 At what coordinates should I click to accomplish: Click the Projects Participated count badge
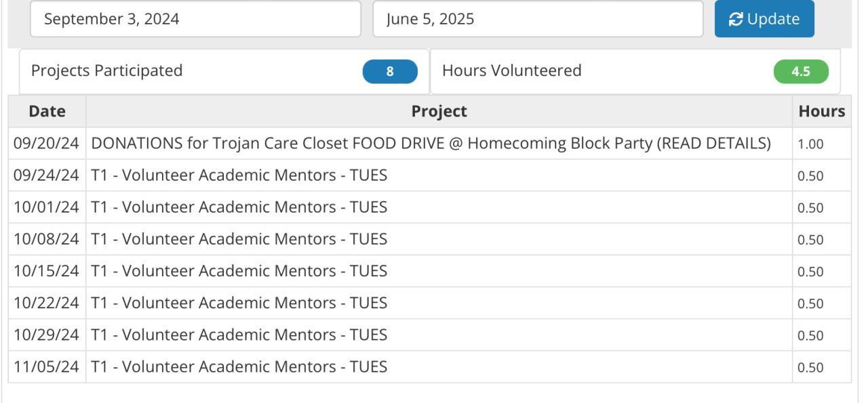point(390,72)
